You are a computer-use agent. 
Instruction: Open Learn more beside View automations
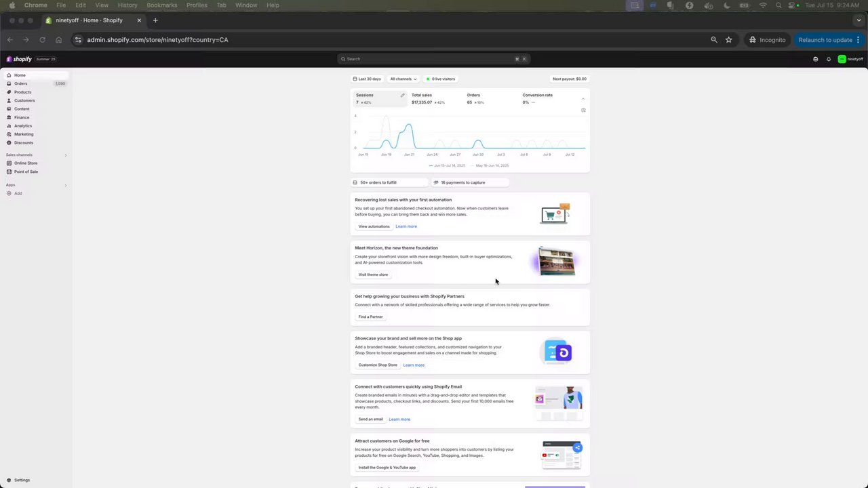(x=406, y=226)
